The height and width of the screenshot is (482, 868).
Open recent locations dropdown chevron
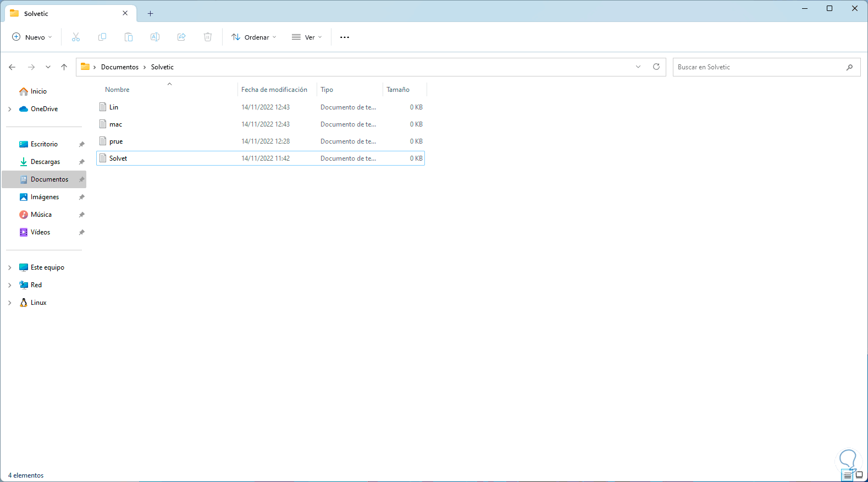[48, 67]
